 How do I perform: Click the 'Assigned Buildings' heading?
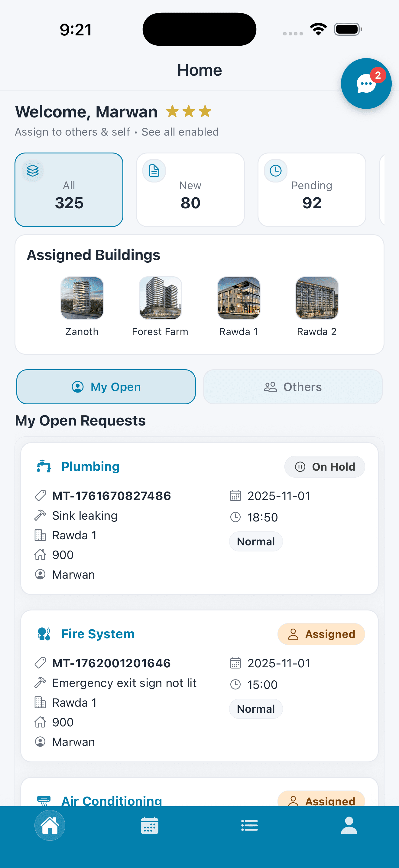coord(93,255)
